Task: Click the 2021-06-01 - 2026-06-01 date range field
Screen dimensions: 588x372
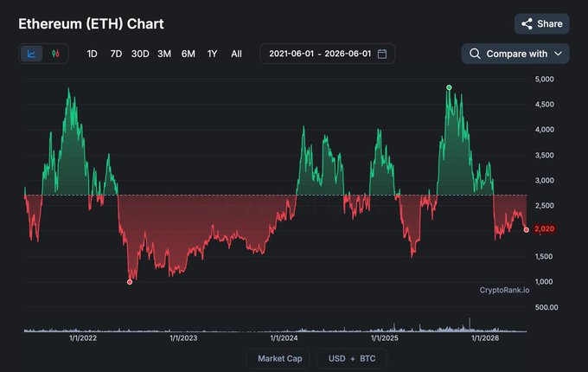Action: pyautogui.click(x=328, y=54)
